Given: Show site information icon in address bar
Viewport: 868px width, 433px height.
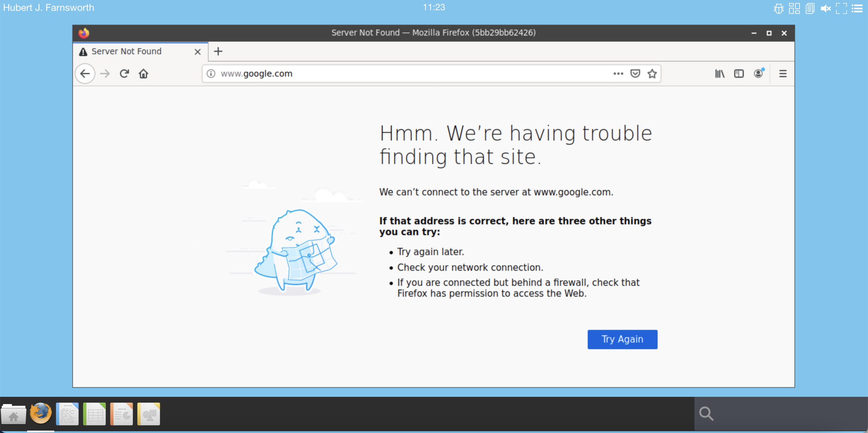Looking at the screenshot, I should tap(211, 74).
